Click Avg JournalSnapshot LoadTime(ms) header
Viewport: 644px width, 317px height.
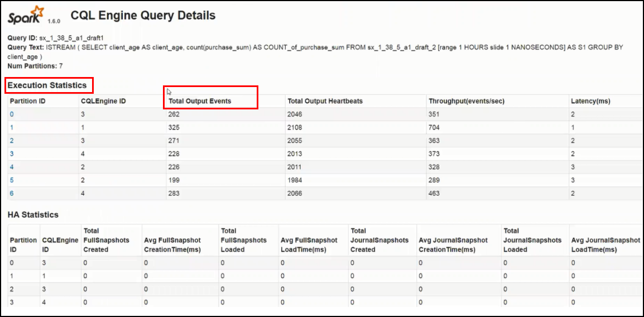tap(605, 245)
